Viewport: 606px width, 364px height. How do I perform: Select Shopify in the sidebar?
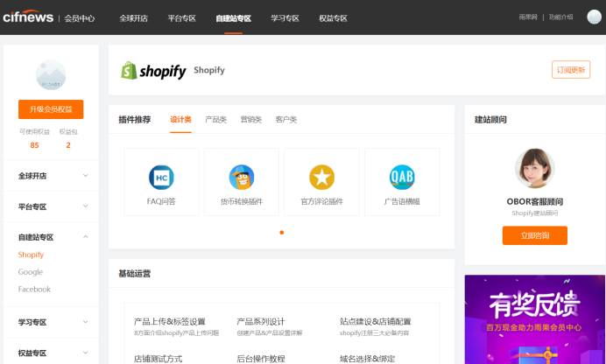pos(31,255)
